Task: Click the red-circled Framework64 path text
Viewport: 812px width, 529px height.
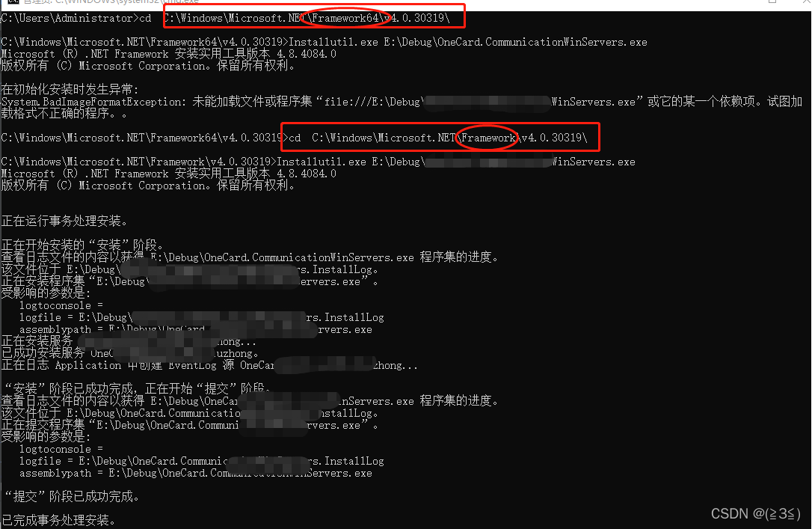Action: click(x=346, y=18)
